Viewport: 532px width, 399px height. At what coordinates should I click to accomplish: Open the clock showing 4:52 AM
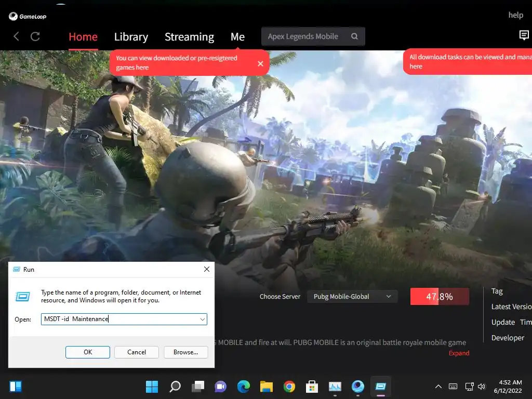click(x=508, y=387)
